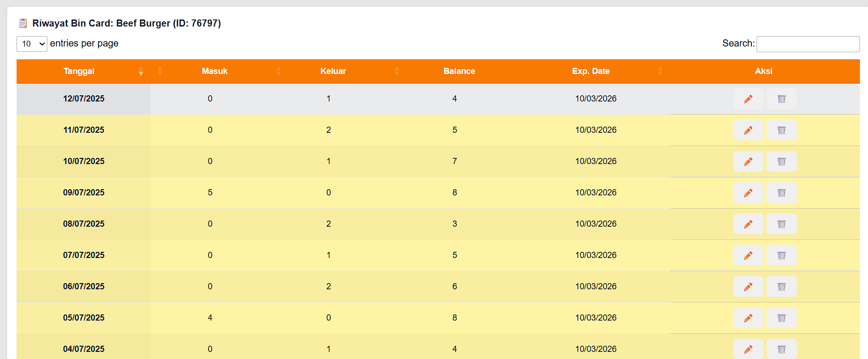Focus the Search input field
This screenshot has width=868, height=359.
click(808, 44)
